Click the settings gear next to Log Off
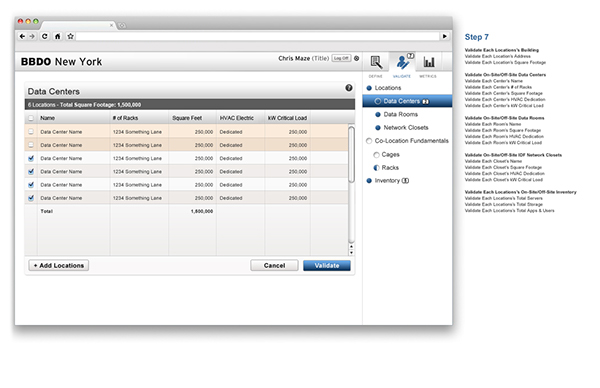The image size is (600, 388). (x=356, y=59)
